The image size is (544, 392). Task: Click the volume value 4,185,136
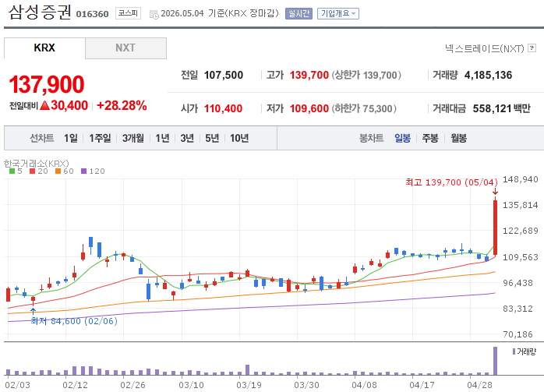[488, 75]
